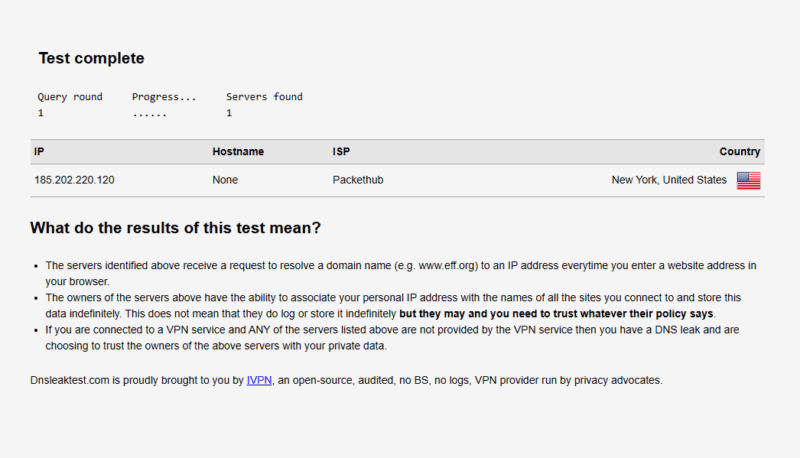Viewport: 800px width, 458px height.
Task: Click the progress dots indicator
Action: 149,114
